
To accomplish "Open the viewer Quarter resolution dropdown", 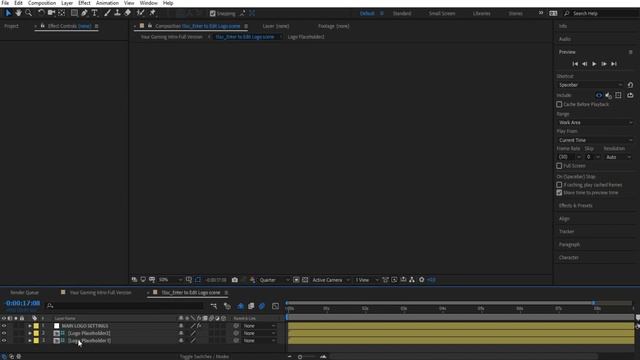I will pyautogui.click(x=274, y=280).
